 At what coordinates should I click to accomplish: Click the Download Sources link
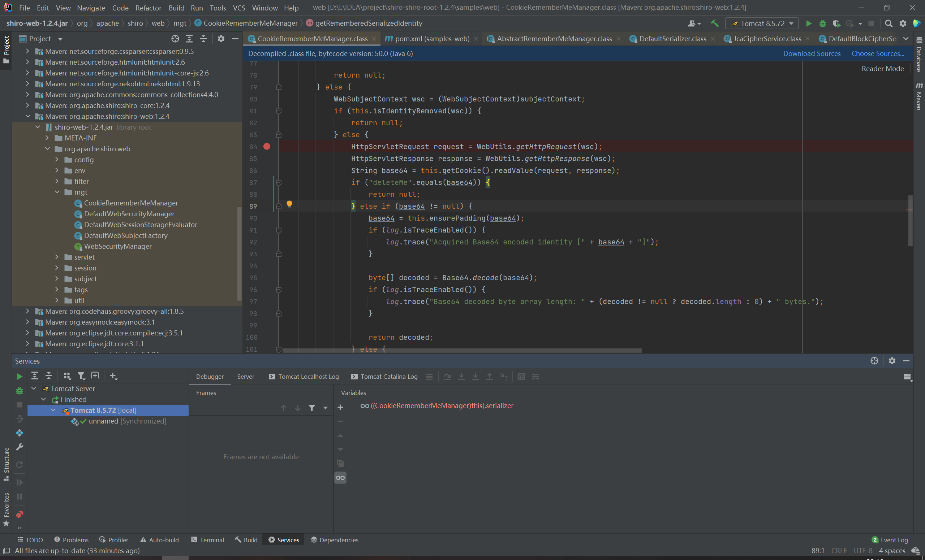pos(812,53)
